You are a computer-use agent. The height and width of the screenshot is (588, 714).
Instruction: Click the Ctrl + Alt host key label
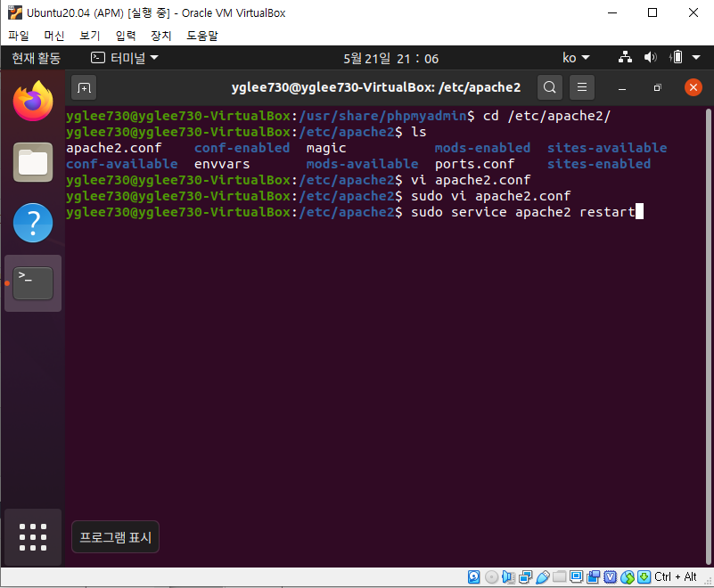pyautogui.click(x=676, y=577)
